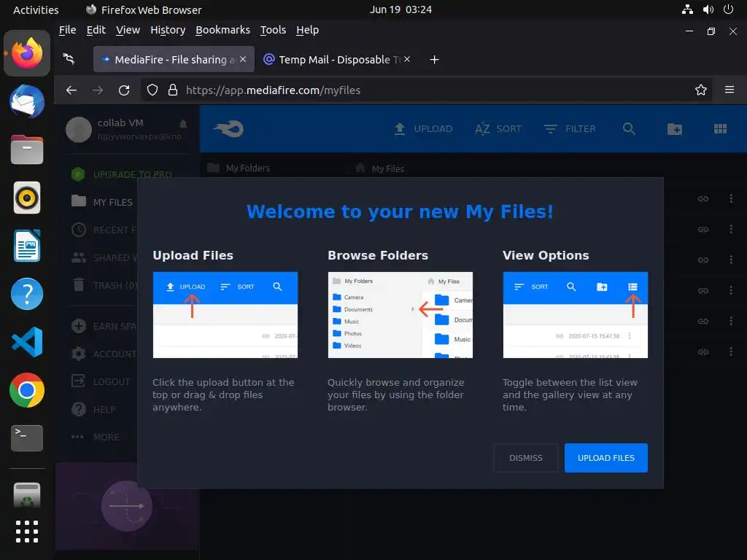Click the share link icon on last file row
The width and height of the screenshot is (747, 560).
(x=703, y=351)
